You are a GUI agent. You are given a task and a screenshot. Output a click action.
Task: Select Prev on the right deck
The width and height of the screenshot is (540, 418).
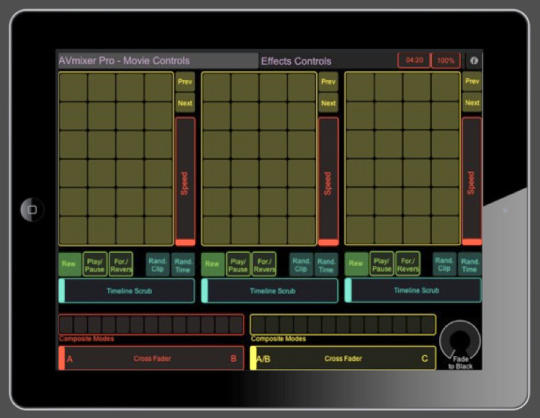point(472,81)
